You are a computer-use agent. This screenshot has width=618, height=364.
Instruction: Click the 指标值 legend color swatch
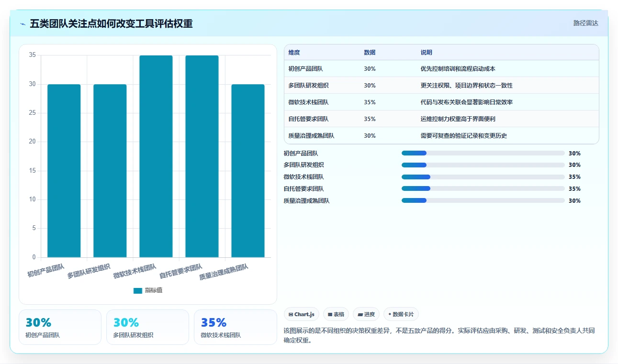tap(138, 290)
